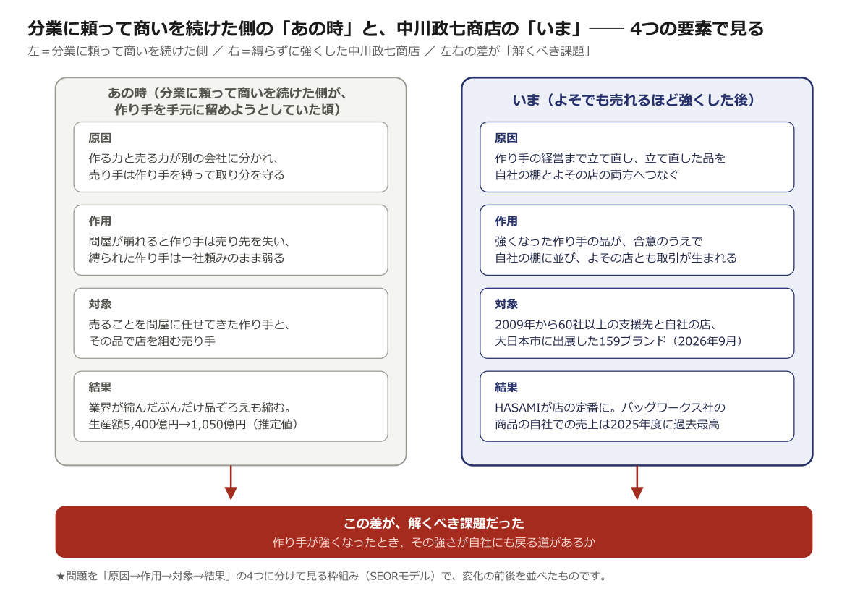Click text '自社の棚とよその店の両方へつなぐ'
Screen dimensions: 868x591
pos(587,175)
